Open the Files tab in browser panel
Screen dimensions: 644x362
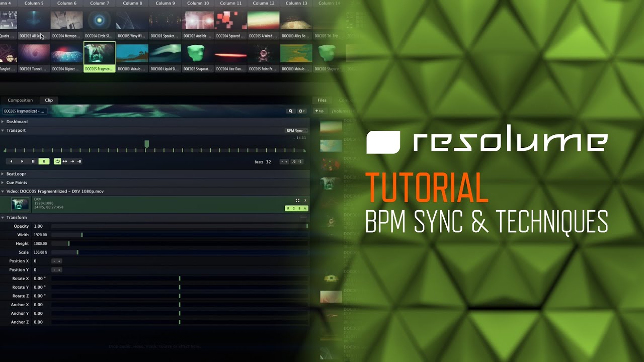[x=322, y=100]
